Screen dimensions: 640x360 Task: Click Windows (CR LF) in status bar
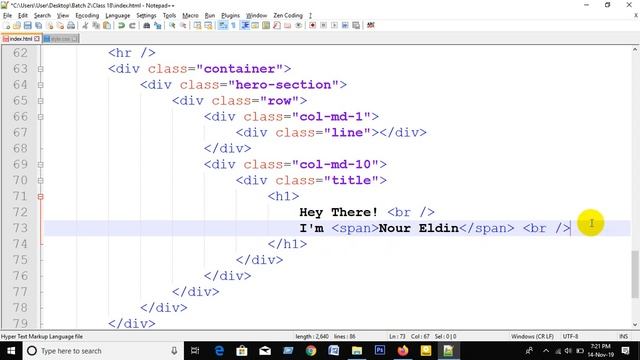pyautogui.click(x=532, y=336)
